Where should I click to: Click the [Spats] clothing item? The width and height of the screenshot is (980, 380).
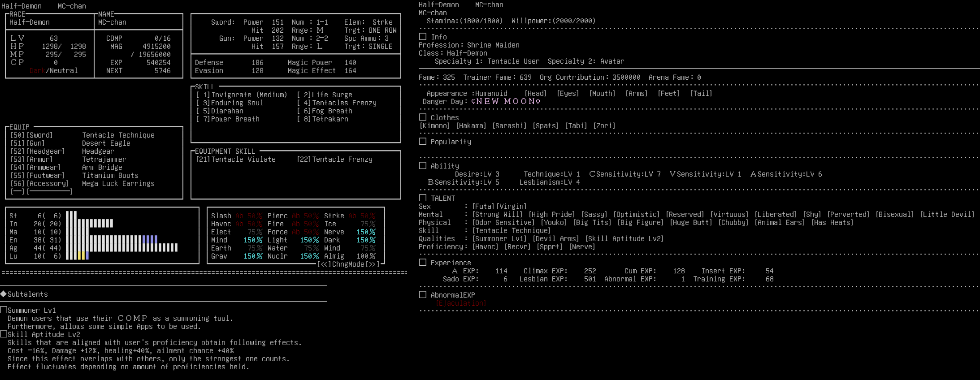tap(546, 126)
